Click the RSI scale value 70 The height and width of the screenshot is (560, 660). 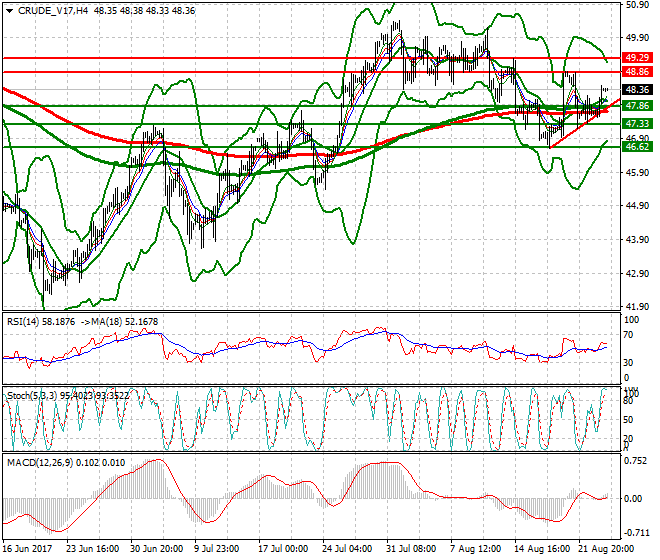pos(628,335)
